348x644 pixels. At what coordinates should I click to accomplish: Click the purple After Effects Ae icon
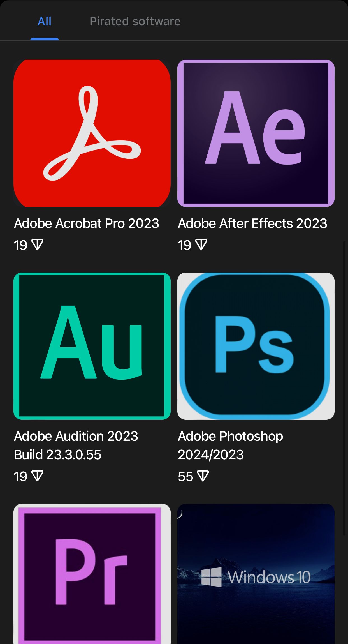[x=256, y=133]
